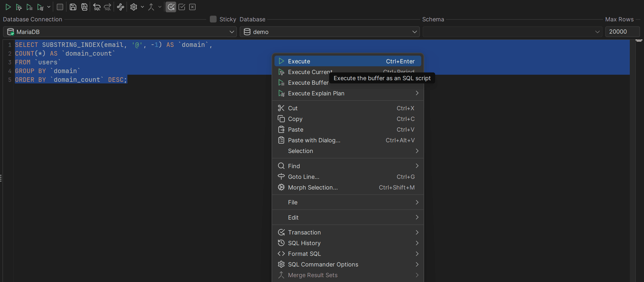Open dropdown arrow beside Merge Result Sets icon

pyautogui.click(x=160, y=7)
